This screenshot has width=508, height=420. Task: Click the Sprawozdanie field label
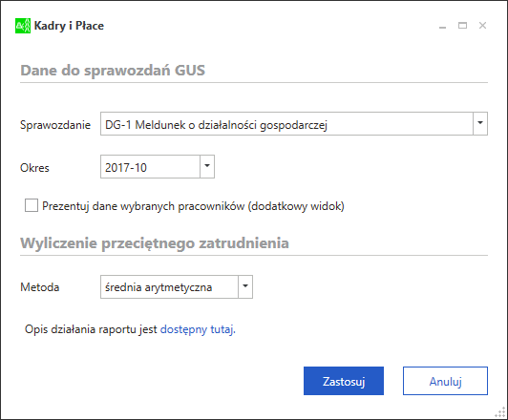pyautogui.click(x=55, y=125)
